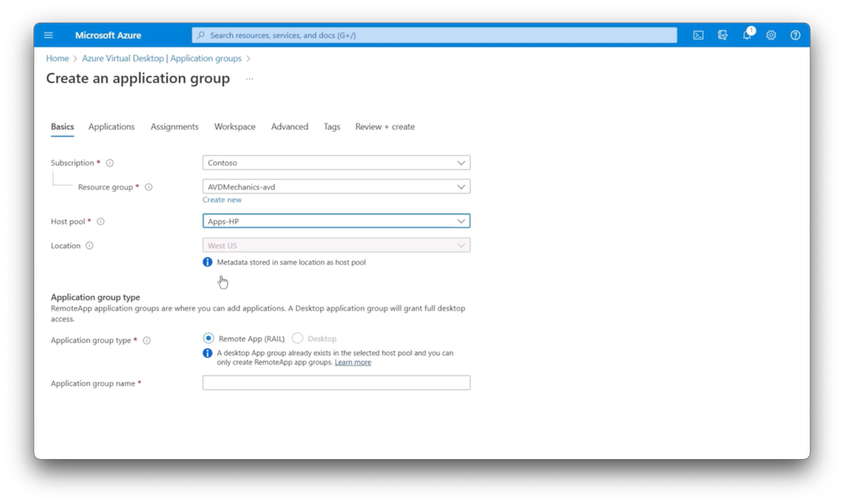Open the notifications bell

(x=747, y=35)
